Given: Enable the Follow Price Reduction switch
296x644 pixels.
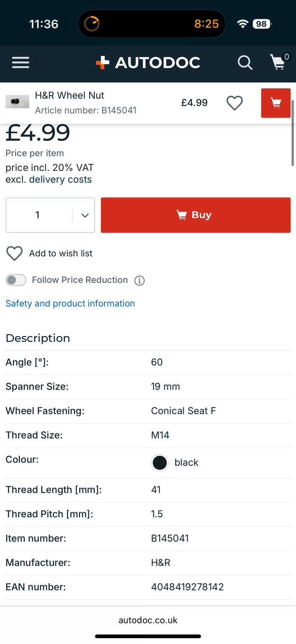Looking at the screenshot, I should 16,280.
